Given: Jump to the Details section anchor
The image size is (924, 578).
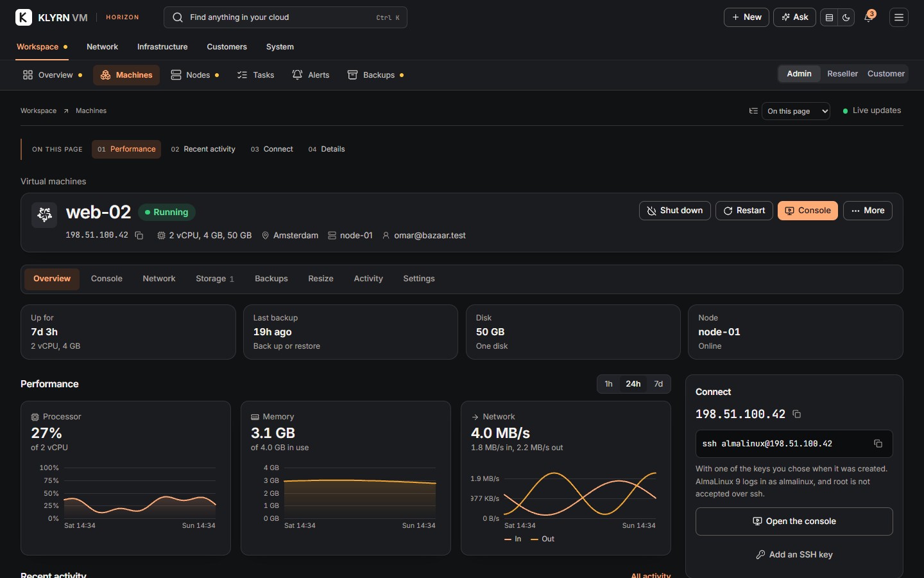Looking at the screenshot, I should [327, 149].
